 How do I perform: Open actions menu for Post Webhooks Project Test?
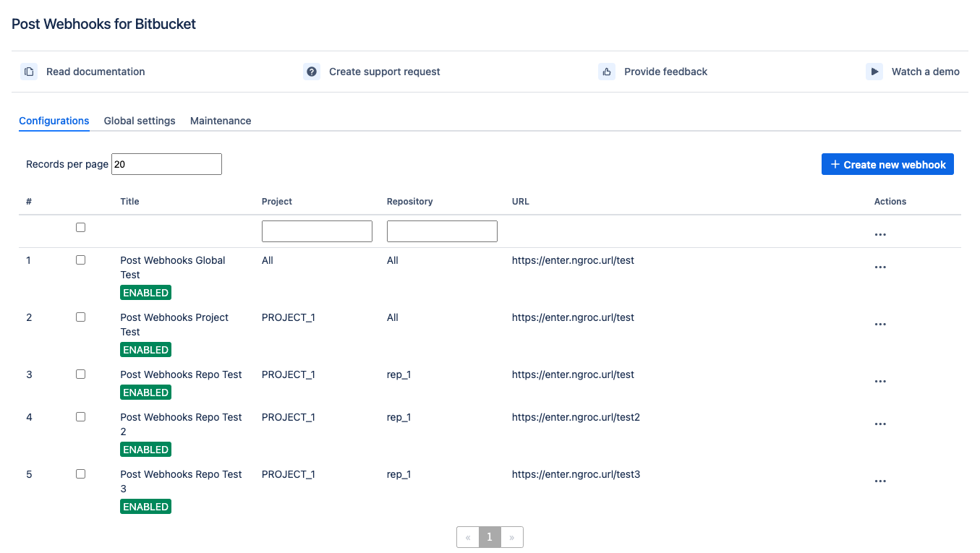pos(880,325)
